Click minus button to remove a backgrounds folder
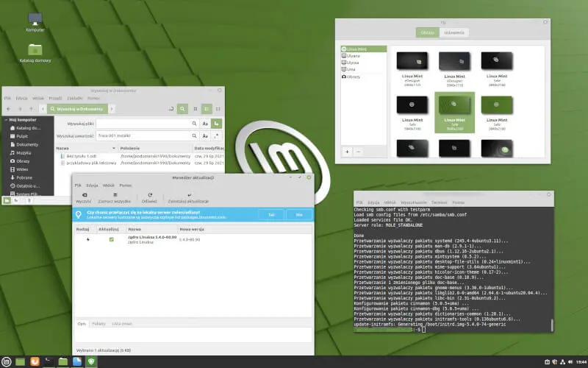The width and height of the screenshot is (588, 368). pos(358,152)
